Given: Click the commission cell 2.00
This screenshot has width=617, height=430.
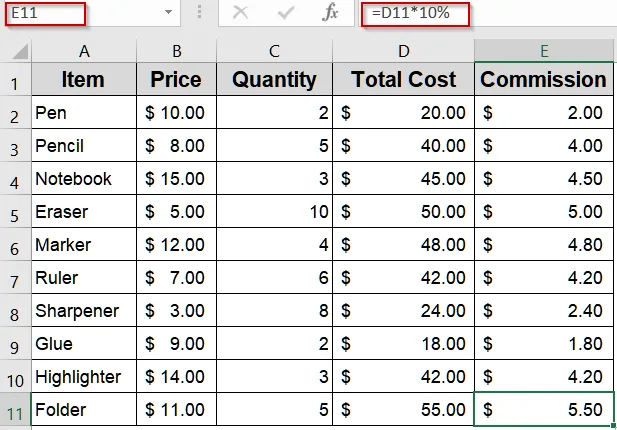Looking at the screenshot, I should 544,113.
